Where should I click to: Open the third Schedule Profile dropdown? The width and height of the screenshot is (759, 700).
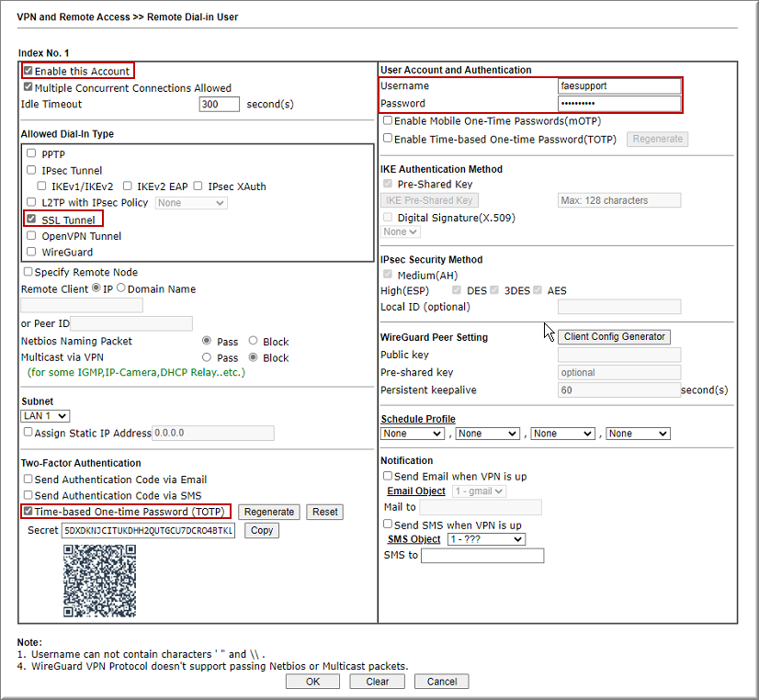[563, 434]
